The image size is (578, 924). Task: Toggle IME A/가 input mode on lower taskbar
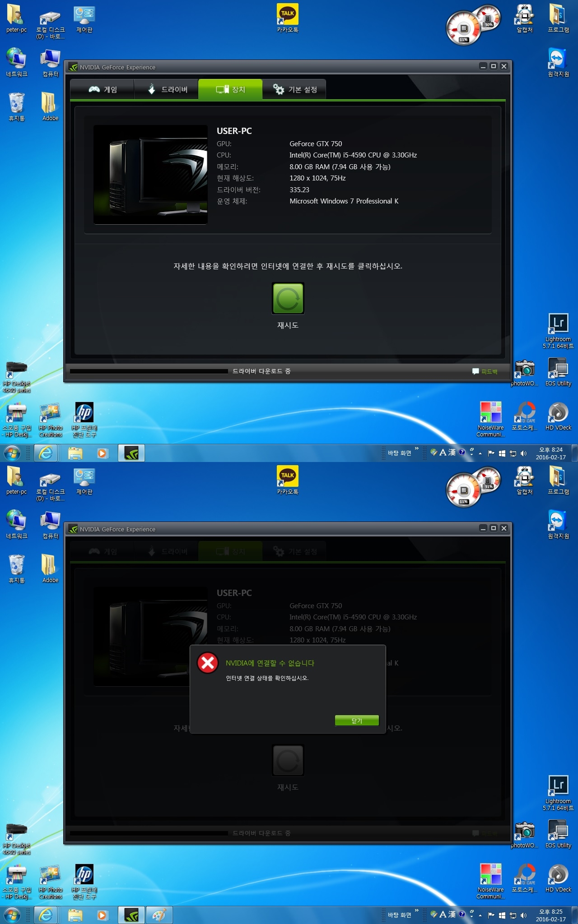coord(443,915)
